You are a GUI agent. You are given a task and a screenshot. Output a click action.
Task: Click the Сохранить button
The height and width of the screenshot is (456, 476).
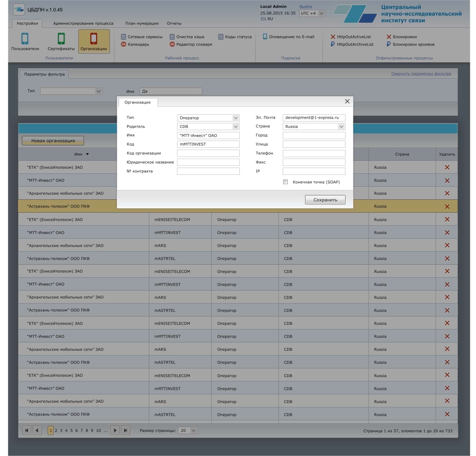click(325, 200)
